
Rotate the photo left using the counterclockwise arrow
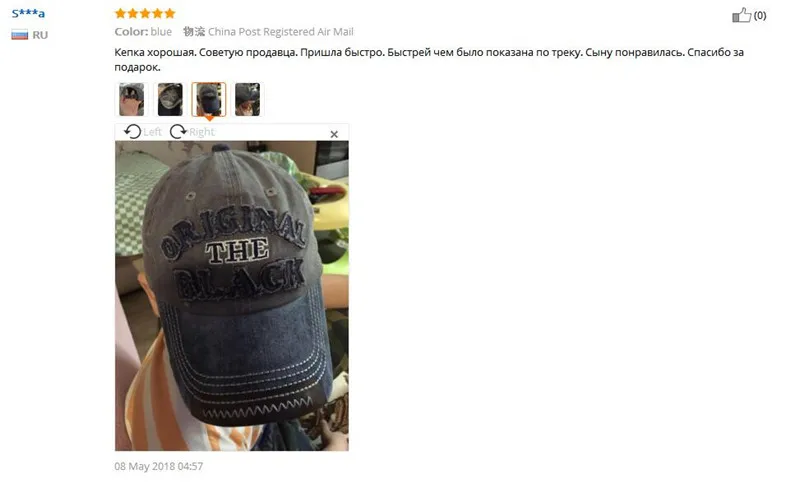tap(133, 132)
